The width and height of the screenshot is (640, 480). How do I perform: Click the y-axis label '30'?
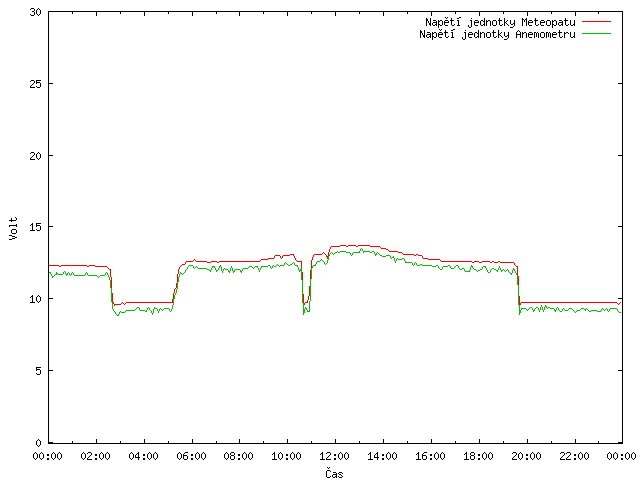click(36, 12)
